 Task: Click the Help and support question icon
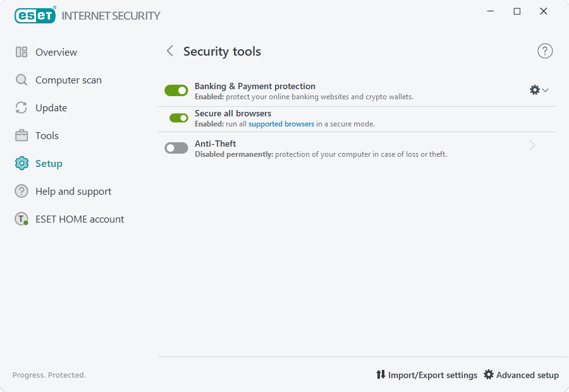point(21,192)
